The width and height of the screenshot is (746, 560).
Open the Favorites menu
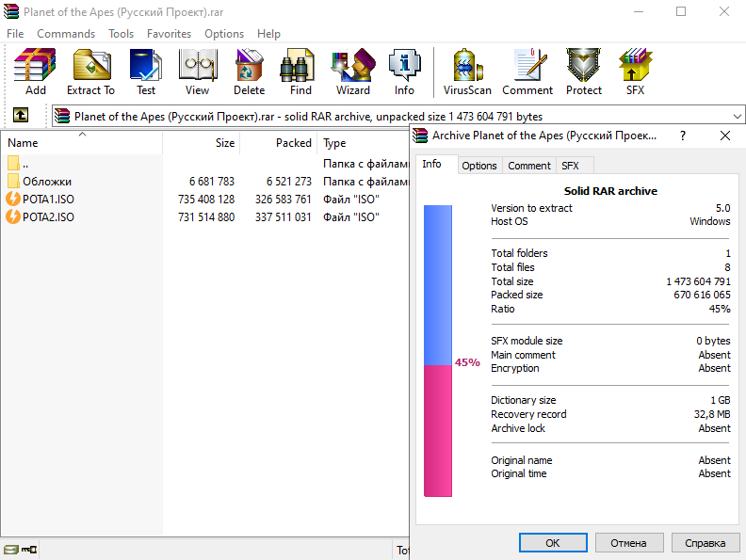[169, 33]
